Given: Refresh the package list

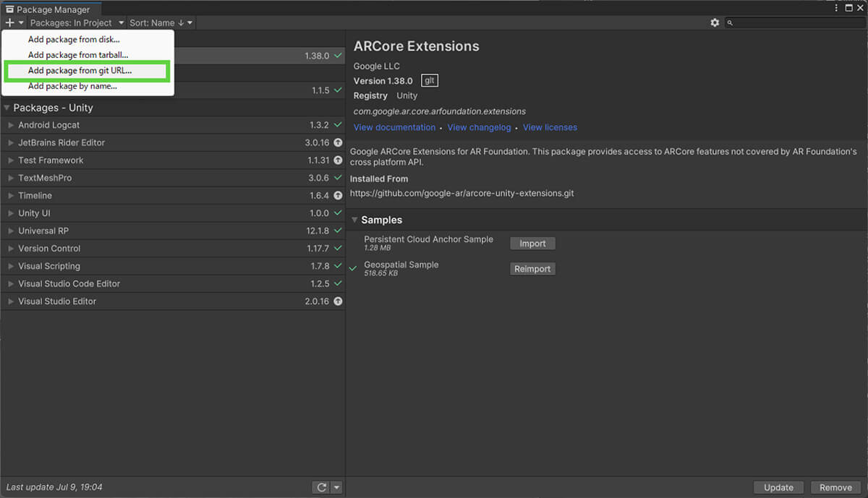Looking at the screenshot, I should coord(321,487).
